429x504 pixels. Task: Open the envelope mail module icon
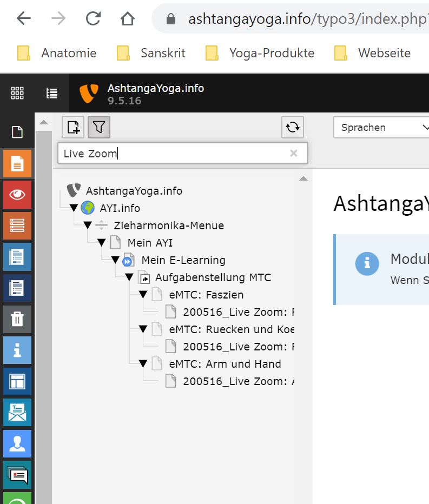coord(17,413)
